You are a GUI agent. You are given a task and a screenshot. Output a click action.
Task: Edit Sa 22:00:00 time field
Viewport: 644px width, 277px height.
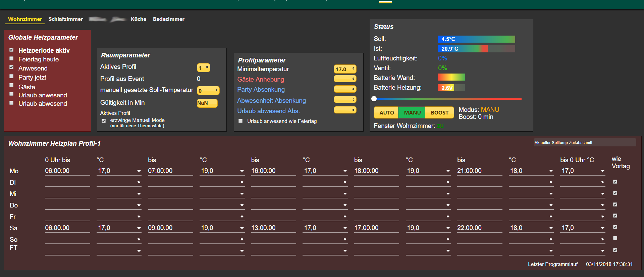coord(480,228)
